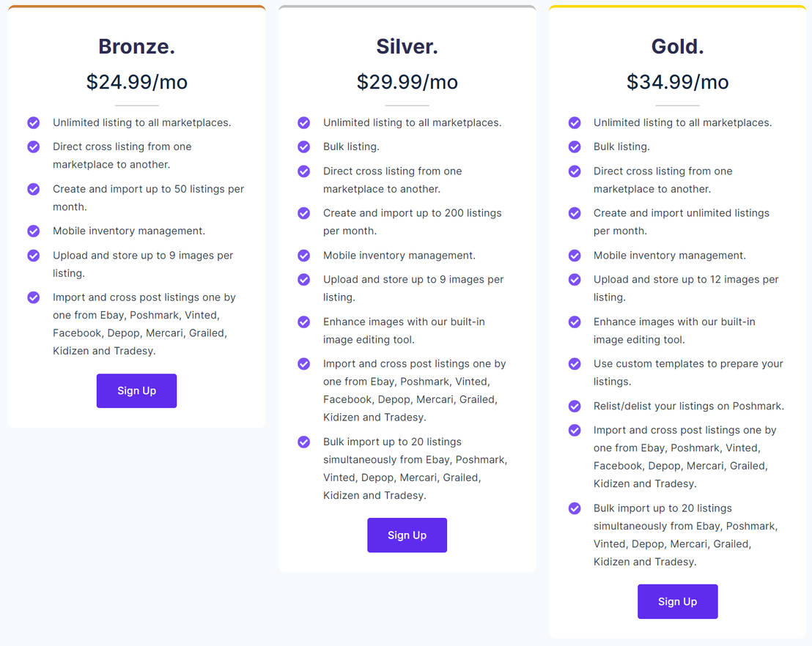Select the checkmark by Gold image editing tool feature

pyautogui.click(x=574, y=322)
